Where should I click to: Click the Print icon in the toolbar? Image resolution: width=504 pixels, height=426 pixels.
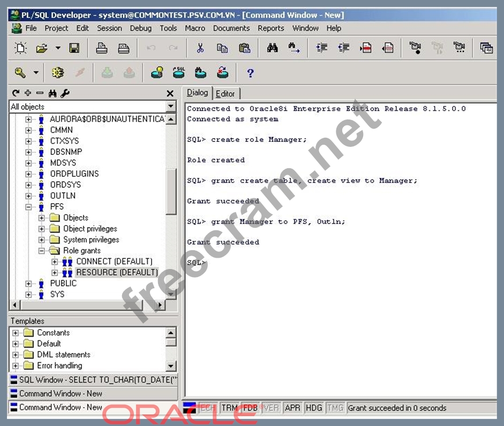102,48
